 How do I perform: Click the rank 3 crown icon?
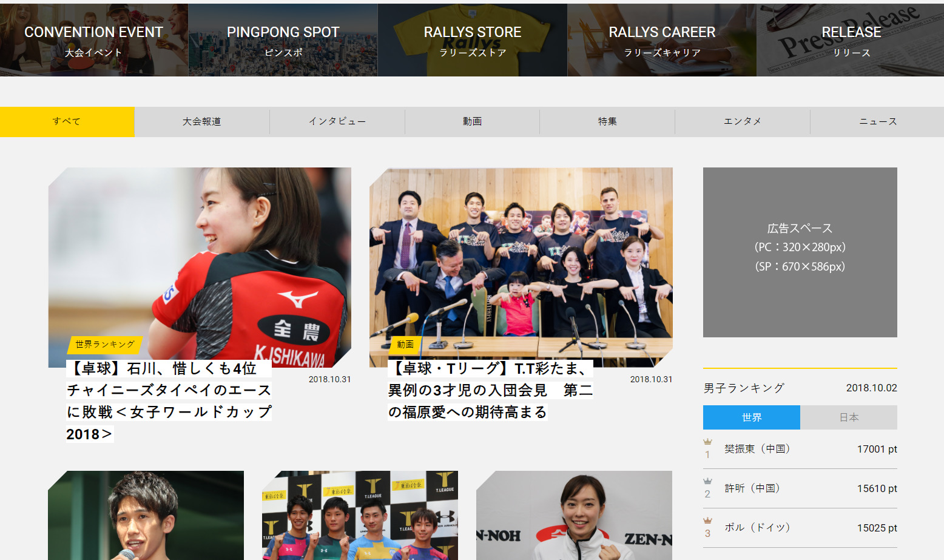tap(707, 521)
